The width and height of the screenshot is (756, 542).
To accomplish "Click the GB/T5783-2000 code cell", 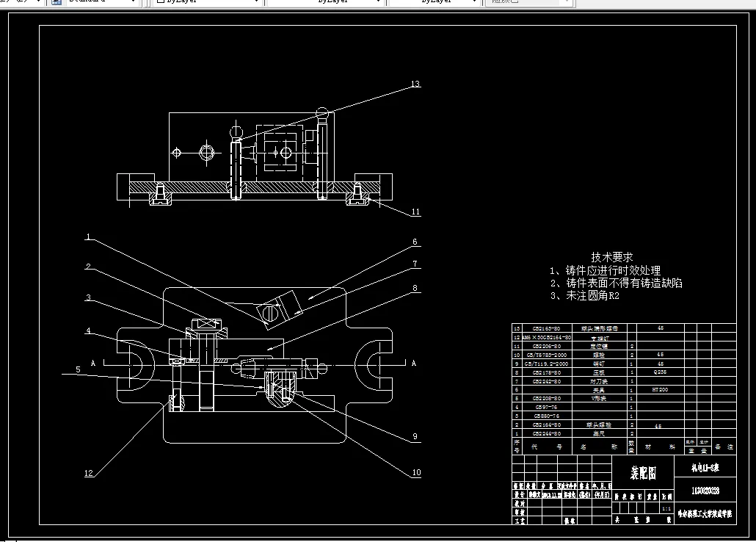I will (x=547, y=355).
